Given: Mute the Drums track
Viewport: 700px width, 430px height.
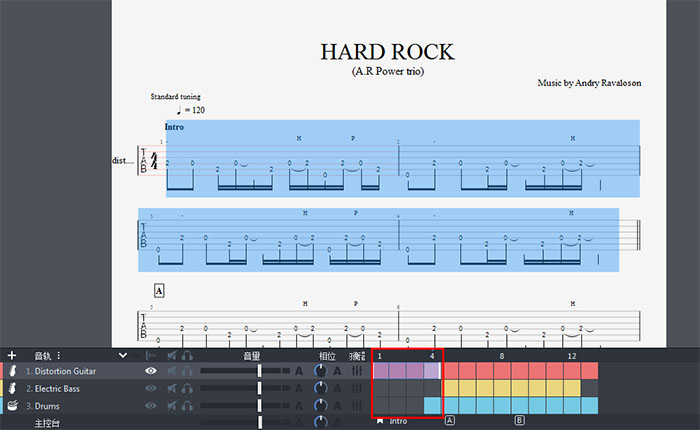Looking at the screenshot, I should [x=172, y=405].
